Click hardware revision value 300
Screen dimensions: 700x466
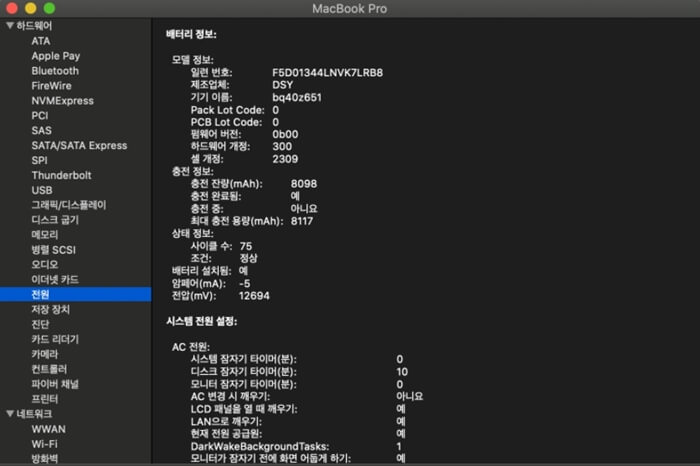point(282,146)
